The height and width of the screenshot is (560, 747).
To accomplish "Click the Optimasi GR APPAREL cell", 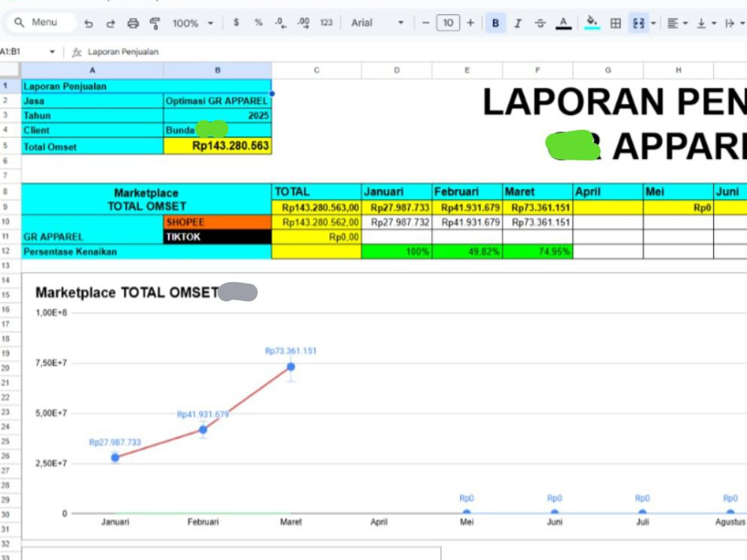I will pyautogui.click(x=217, y=101).
